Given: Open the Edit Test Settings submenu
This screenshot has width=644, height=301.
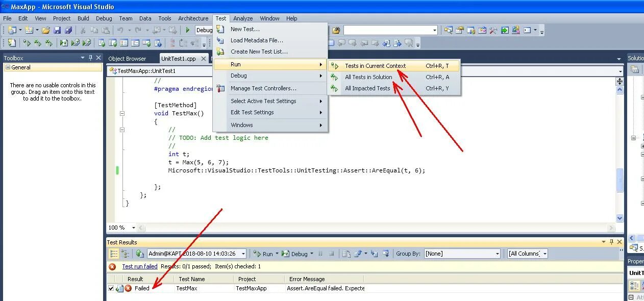Looking at the screenshot, I should (270, 112).
